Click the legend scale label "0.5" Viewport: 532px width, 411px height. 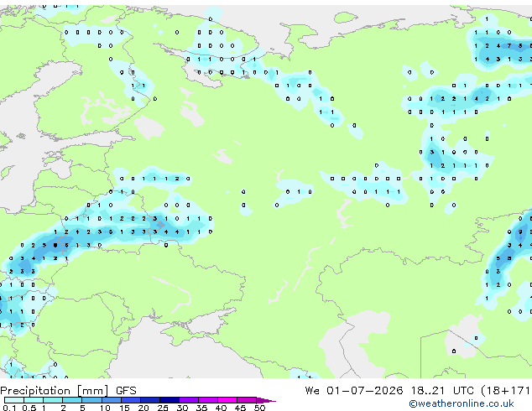click(x=29, y=408)
